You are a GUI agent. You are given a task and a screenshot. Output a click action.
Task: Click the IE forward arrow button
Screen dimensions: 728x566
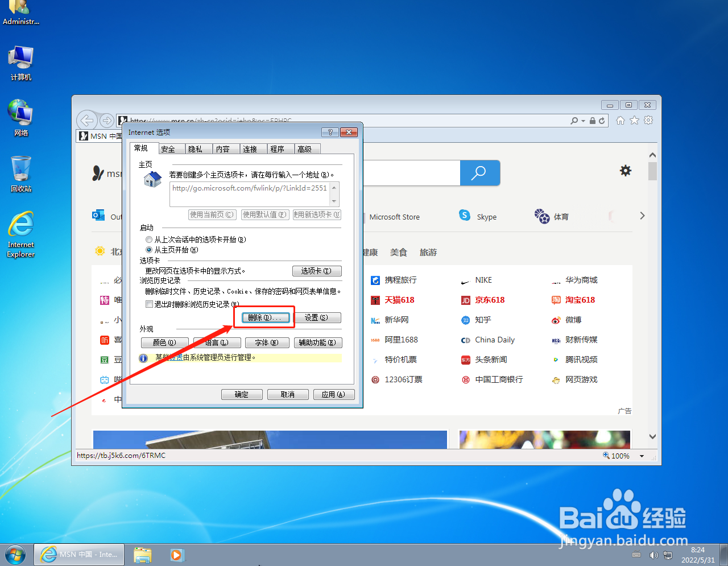[x=106, y=120]
